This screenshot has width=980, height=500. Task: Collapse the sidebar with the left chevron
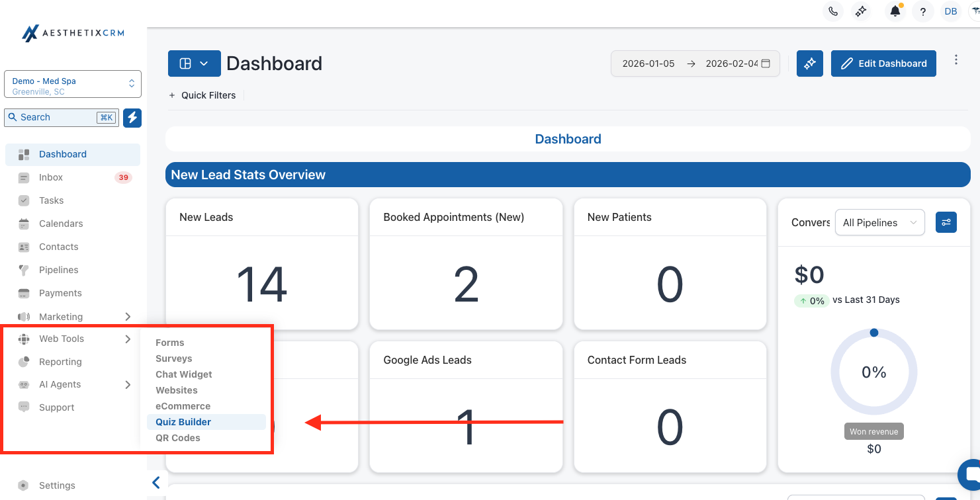point(156,483)
